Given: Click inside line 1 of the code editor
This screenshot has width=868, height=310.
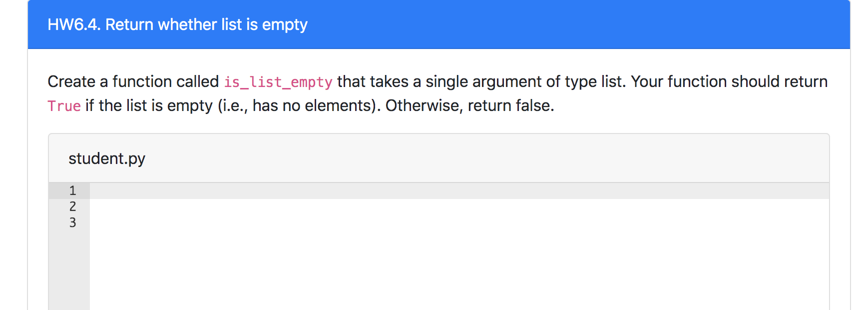Looking at the screenshot, I should [x=200, y=190].
